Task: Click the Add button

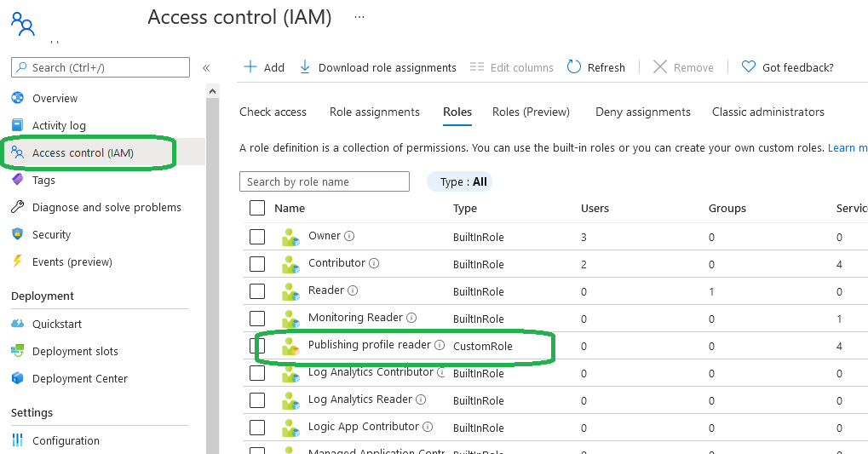Action: 264,67
